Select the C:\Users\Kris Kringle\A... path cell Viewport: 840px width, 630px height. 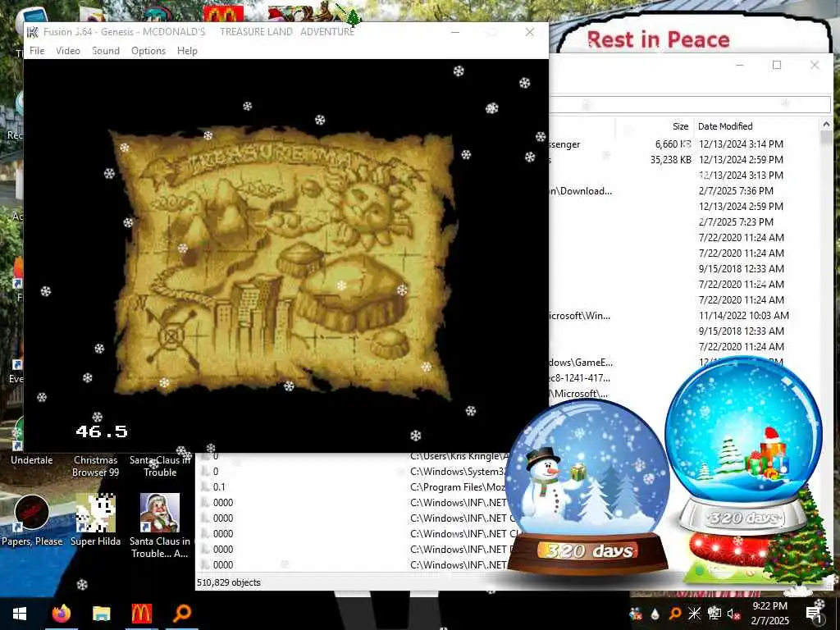pos(459,456)
